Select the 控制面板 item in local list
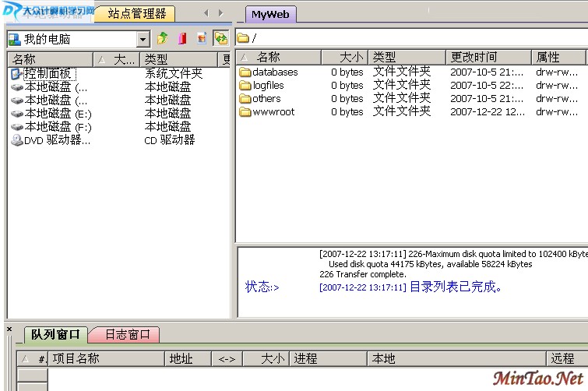 pyautogui.click(x=48, y=73)
